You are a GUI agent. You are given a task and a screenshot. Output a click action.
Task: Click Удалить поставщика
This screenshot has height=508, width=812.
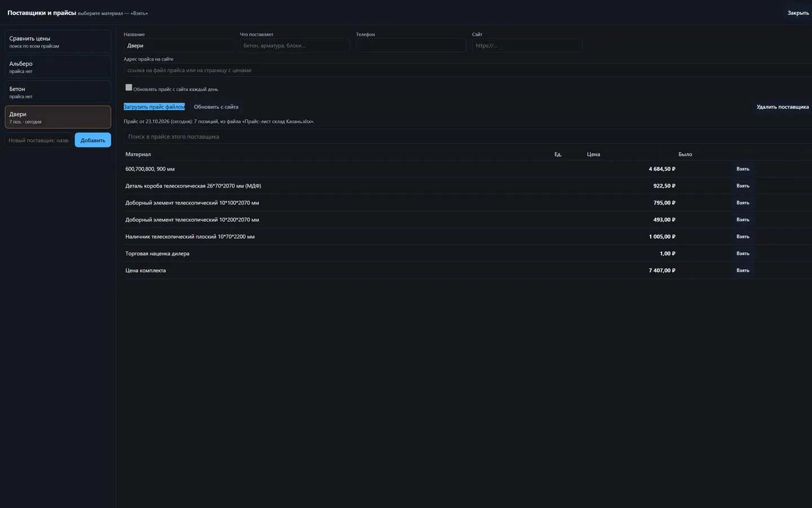tap(783, 107)
